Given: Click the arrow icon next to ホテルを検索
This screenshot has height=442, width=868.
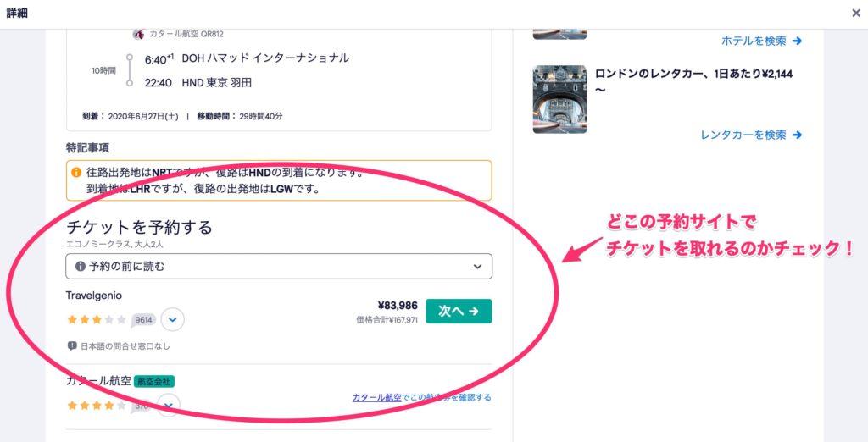Looking at the screenshot, I should coord(797,41).
